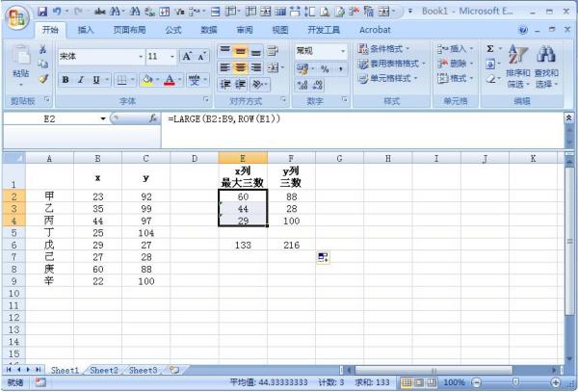
Task: Click the zoom in plus button
Action: tap(555, 382)
